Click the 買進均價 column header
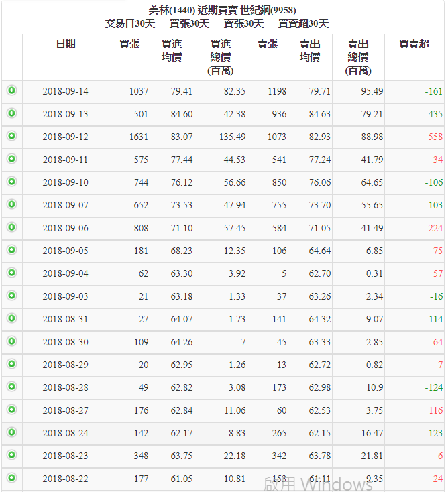The image size is (448, 492). [x=172, y=50]
